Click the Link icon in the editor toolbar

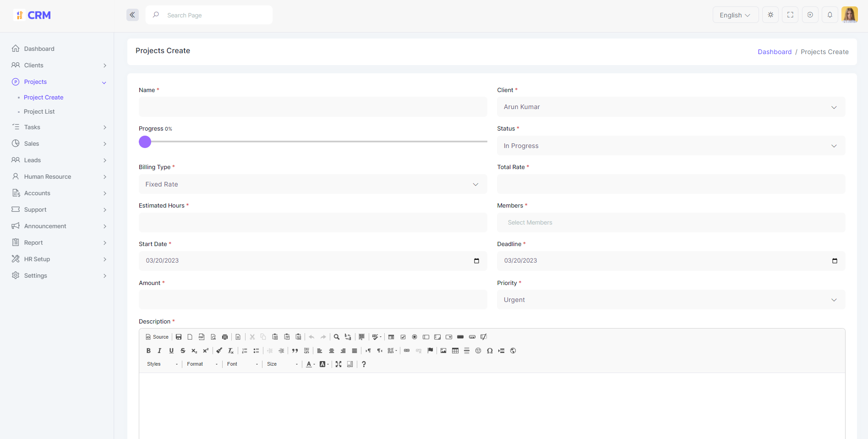(x=407, y=351)
